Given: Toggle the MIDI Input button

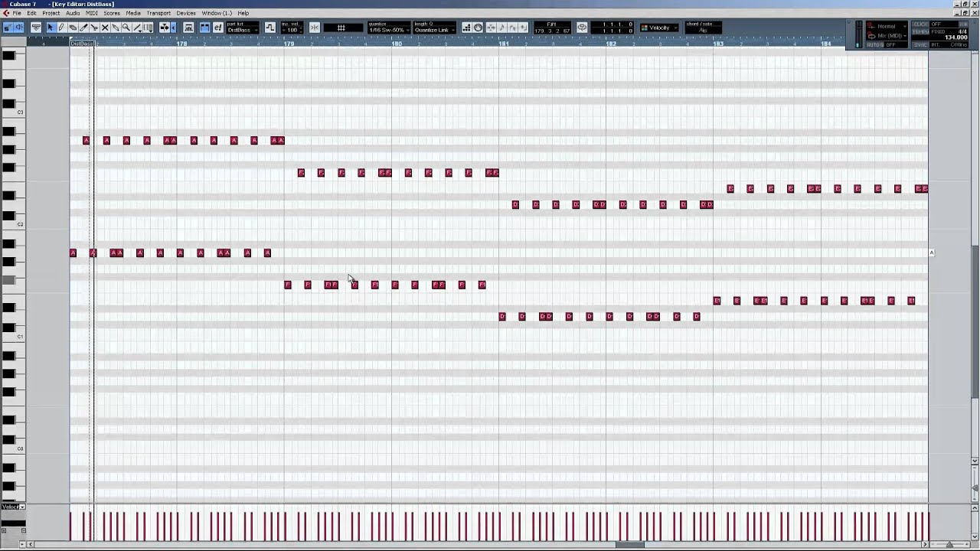Looking at the screenshot, I should (478, 28).
